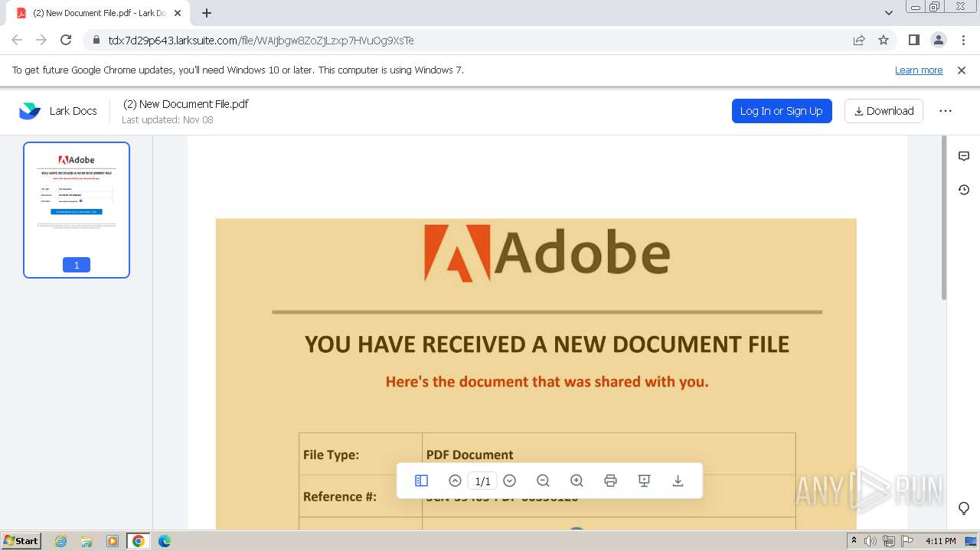Screen dimensions: 980x551
Task: Select page 1 thumbnail
Action: coord(77,210)
